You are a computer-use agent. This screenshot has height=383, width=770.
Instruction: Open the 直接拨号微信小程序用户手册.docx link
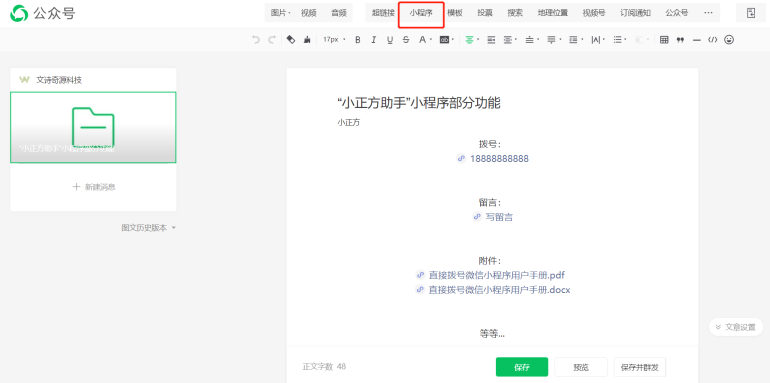499,290
